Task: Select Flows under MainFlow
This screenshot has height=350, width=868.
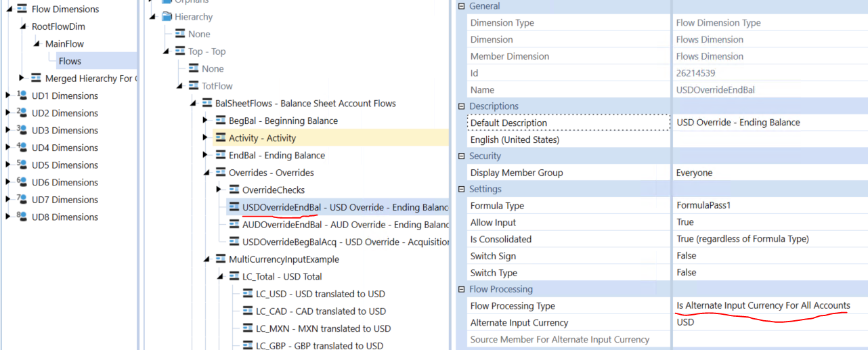Action: 70,61
